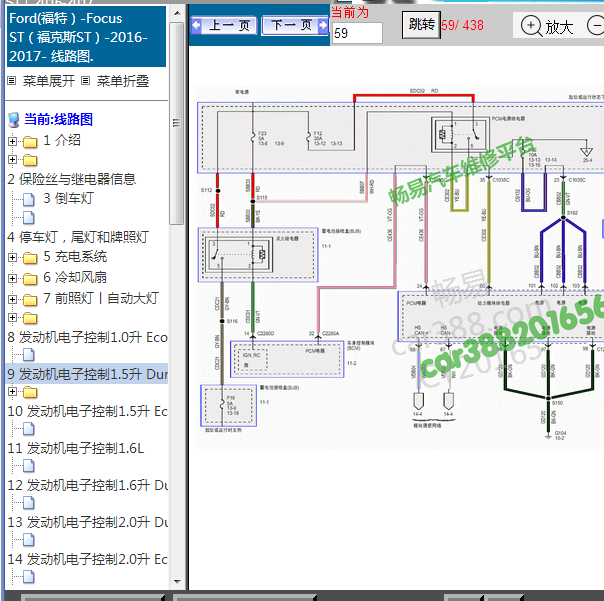Image resolution: width=604 pixels, height=601 pixels.
Task: Click page icon above 9 发动机电子控制1.5升
Action: 29,355
